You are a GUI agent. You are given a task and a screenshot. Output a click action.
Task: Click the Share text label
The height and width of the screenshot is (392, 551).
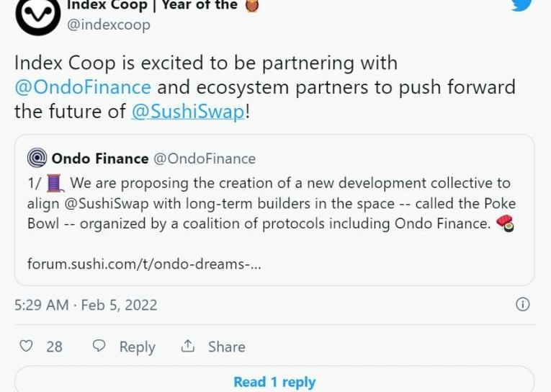click(x=226, y=347)
